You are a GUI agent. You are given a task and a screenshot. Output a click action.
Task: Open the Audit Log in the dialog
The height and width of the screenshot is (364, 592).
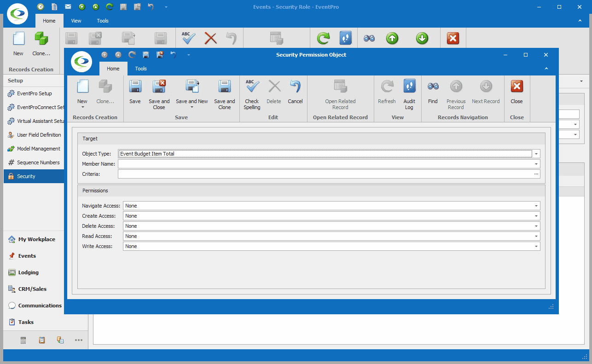(409, 94)
